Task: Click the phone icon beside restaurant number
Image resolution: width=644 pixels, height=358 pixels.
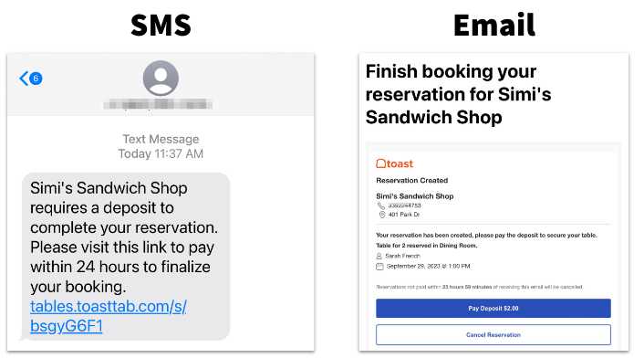Action: [x=380, y=205]
